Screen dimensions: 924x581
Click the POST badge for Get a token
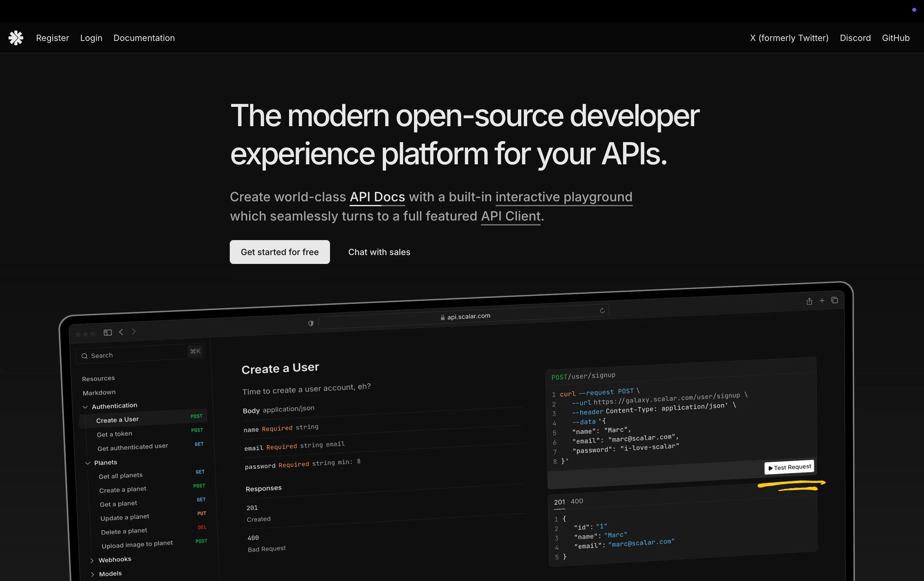click(197, 430)
